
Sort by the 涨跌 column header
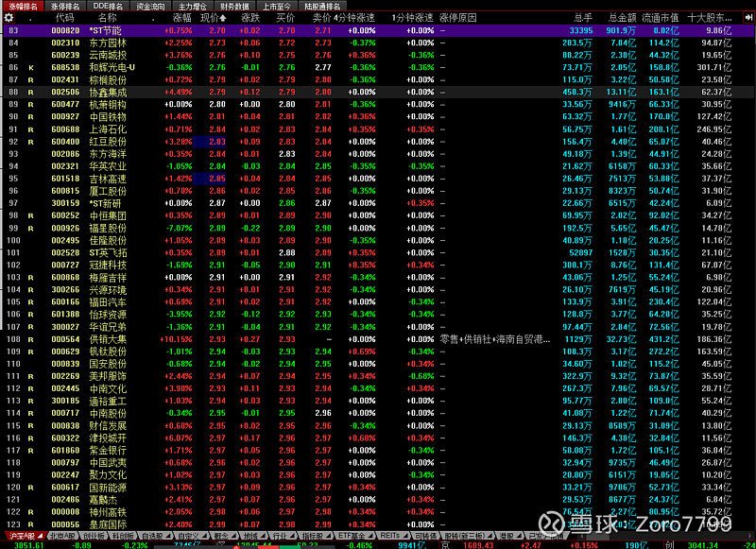click(250, 18)
